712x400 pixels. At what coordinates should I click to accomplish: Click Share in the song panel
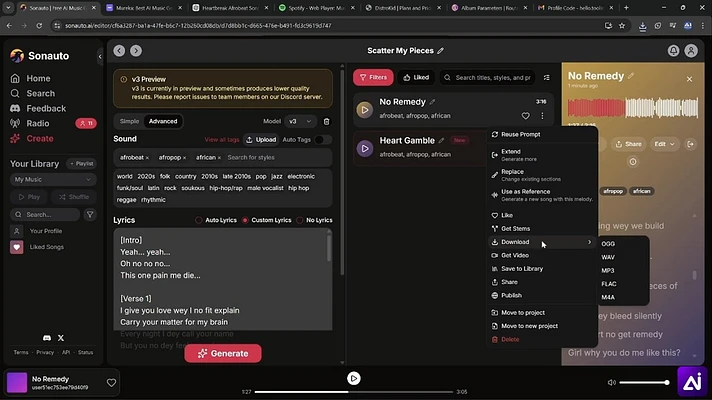[628, 144]
